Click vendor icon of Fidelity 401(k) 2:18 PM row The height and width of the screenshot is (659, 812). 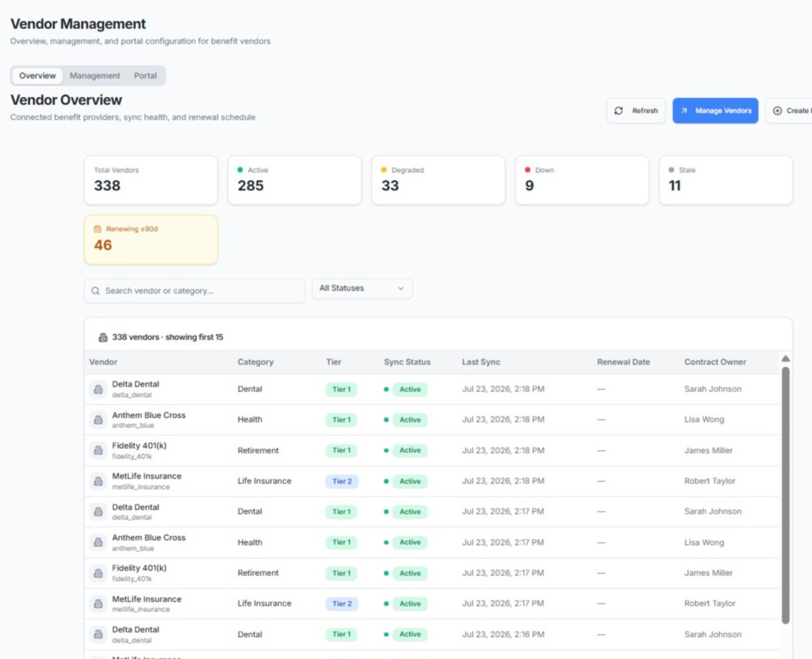click(x=98, y=451)
